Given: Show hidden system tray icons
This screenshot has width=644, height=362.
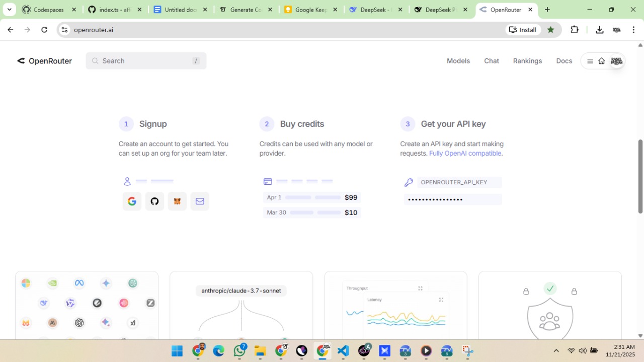Looking at the screenshot, I should pyautogui.click(x=556, y=351).
